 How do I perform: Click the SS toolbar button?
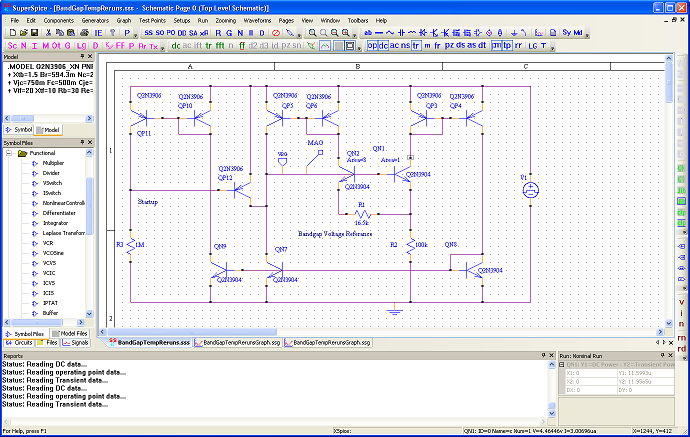tap(148, 33)
